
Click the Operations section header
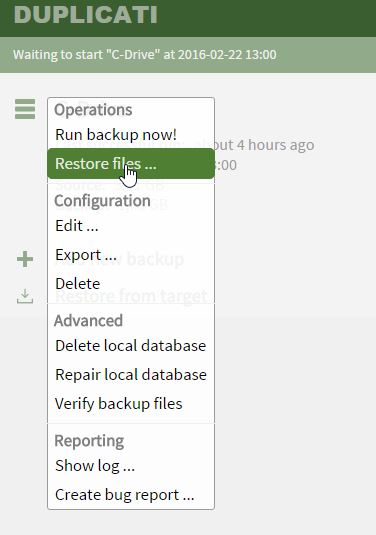pos(93,110)
